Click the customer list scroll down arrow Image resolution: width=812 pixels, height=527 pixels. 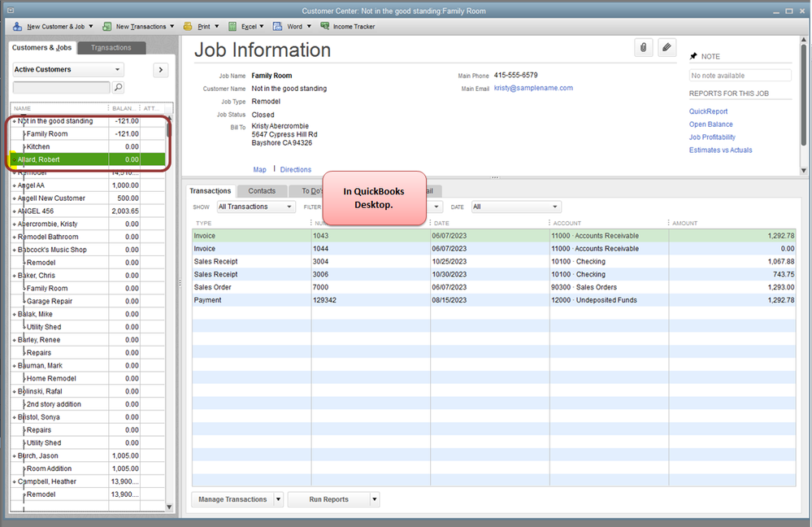(x=169, y=507)
